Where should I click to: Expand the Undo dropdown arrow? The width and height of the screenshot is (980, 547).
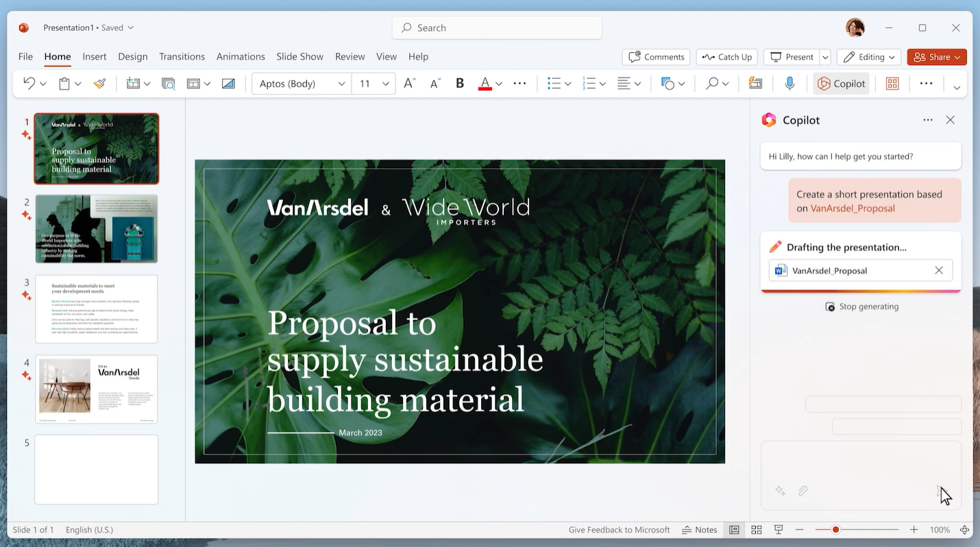point(43,84)
